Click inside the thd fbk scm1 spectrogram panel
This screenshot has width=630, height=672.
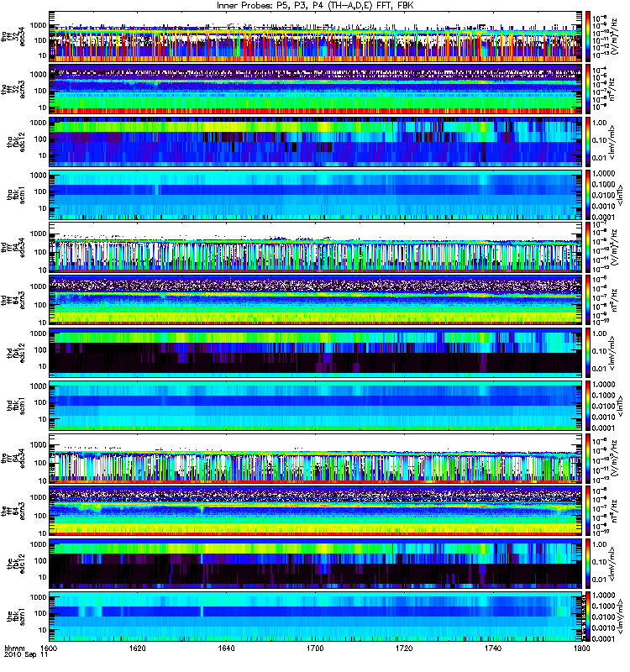tap(315, 406)
